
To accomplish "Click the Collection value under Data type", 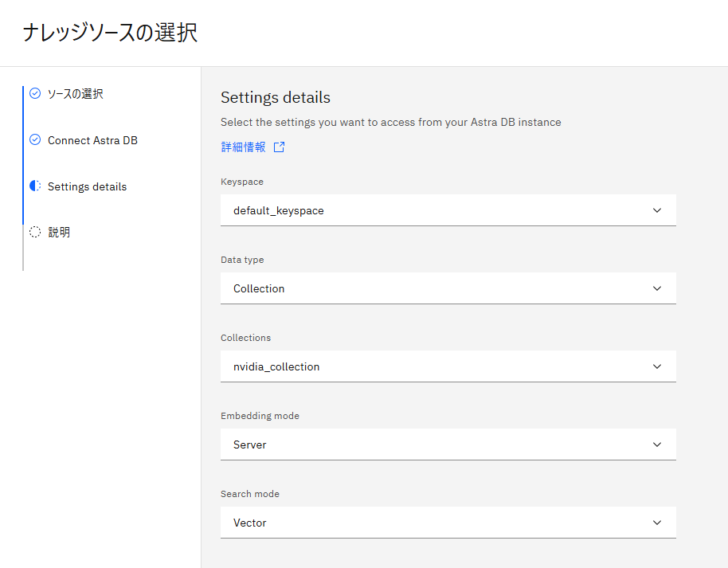I will [259, 288].
